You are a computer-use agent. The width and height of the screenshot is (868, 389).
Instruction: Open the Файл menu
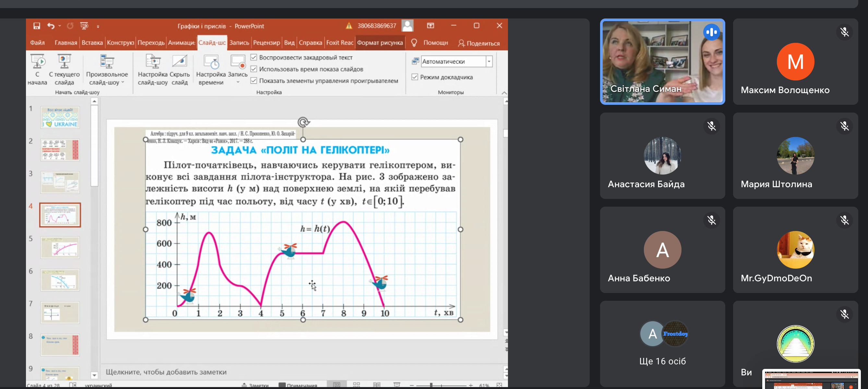(37, 43)
